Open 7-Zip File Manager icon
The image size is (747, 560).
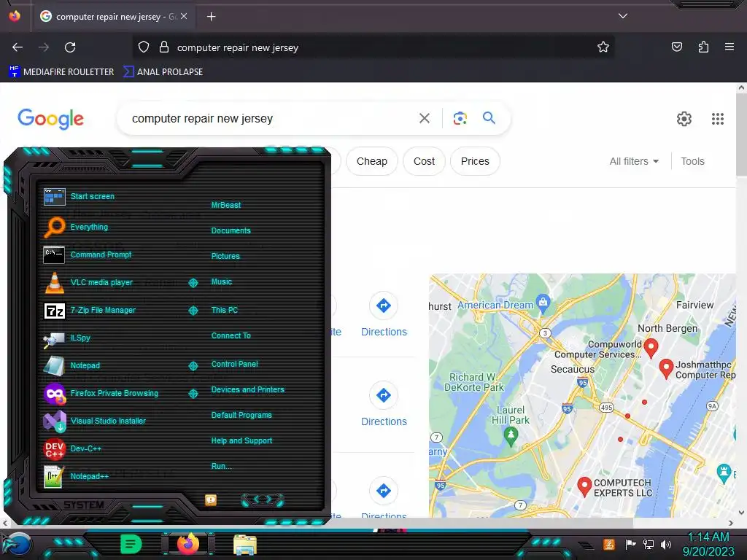point(54,311)
